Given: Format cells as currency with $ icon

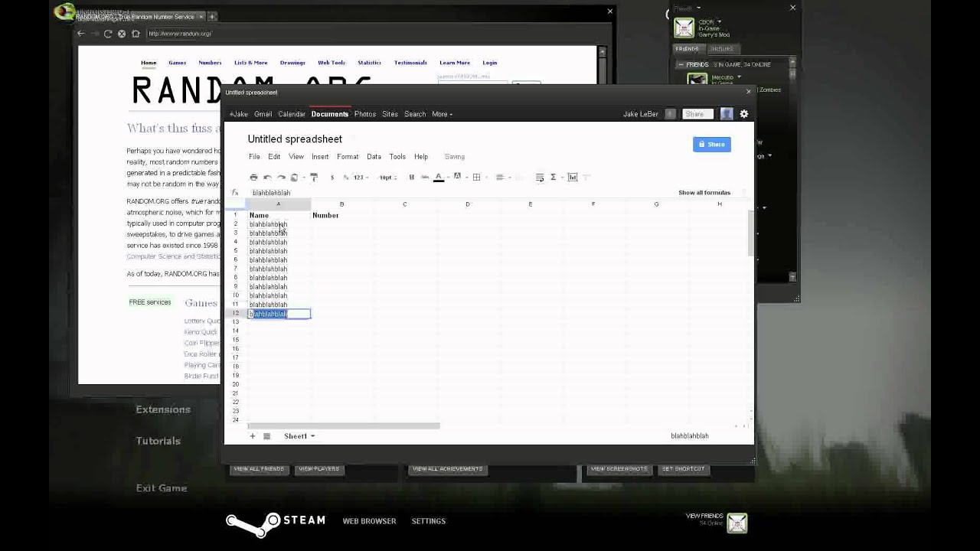Looking at the screenshot, I should click(x=332, y=178).
